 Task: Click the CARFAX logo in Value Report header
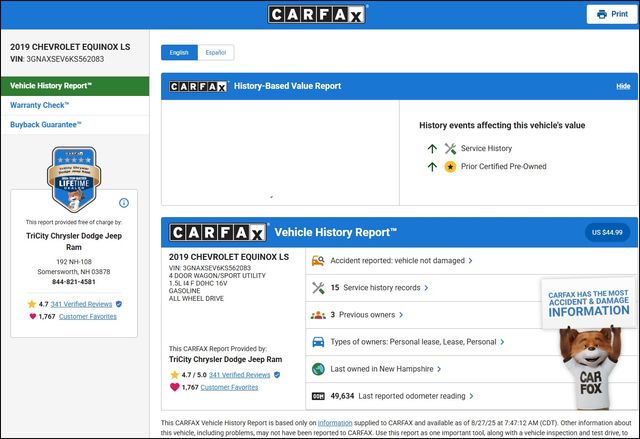click(198, 86)
